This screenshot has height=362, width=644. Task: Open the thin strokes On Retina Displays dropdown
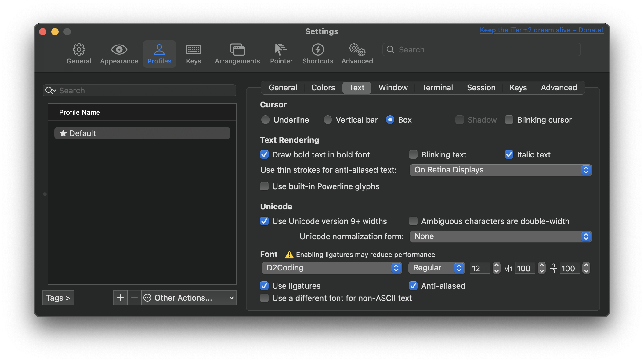[x=500, y=170]
